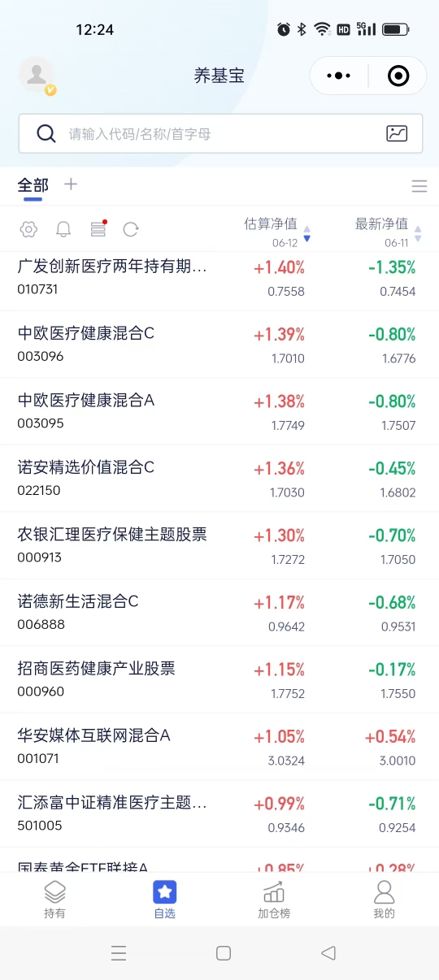Tap the Android back navigation triangle
The width and height of the screenshot is (439, 980).
click(x=328, y=953)
